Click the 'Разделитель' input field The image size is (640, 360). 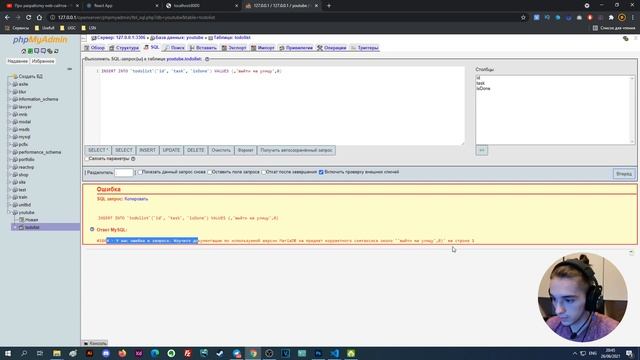(124, 173)
